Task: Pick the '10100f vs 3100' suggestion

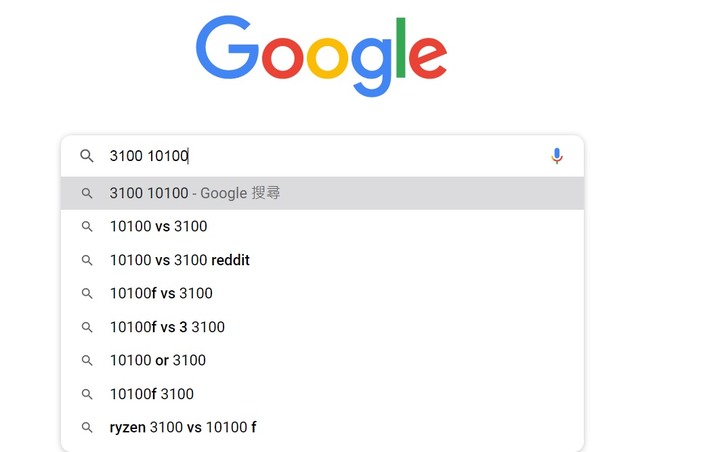Action: pyautogui.click(x=322, y=294)
